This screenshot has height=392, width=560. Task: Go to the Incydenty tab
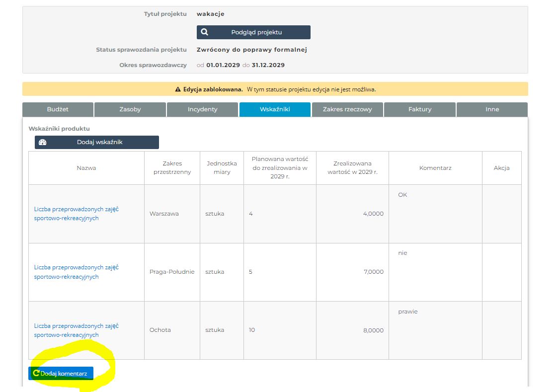tap(202, 109)
